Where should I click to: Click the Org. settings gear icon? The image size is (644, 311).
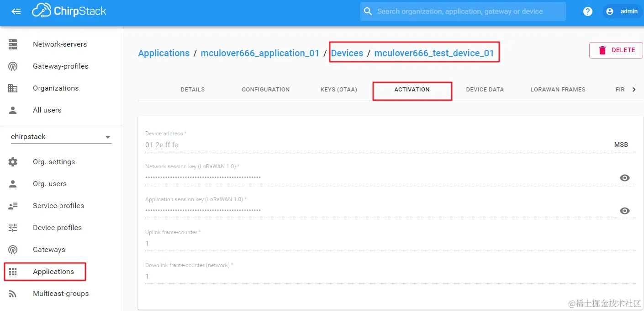click(13, 162)
